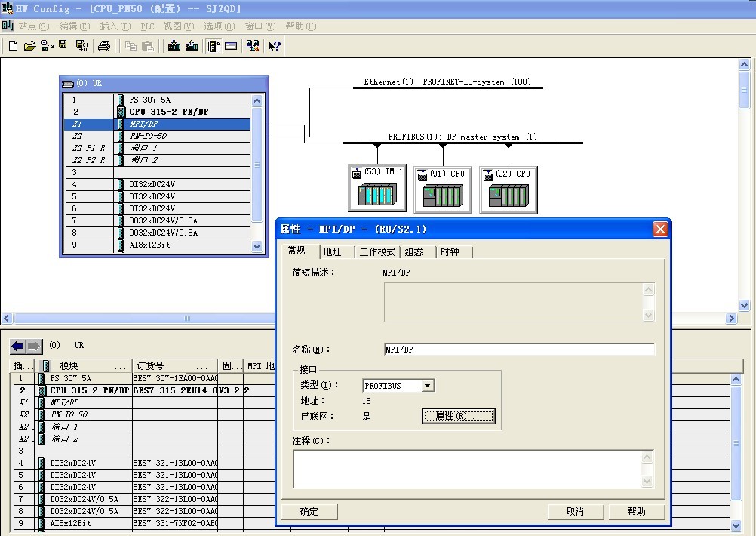Click the address overview window icon

point(231,46)
